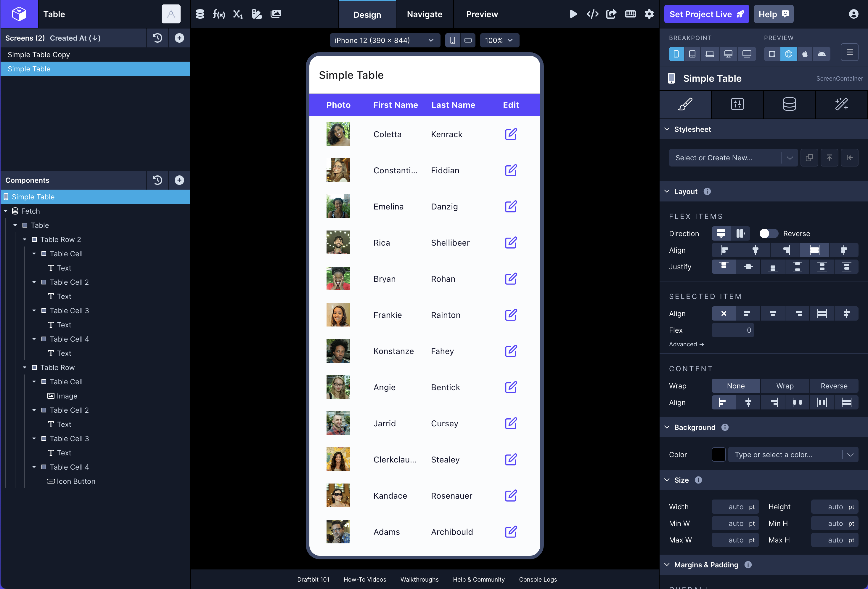Image resolution: width=868 pixels, height=589 pixels.
Task: Open the data sources database icon
Action: (200, 14)
